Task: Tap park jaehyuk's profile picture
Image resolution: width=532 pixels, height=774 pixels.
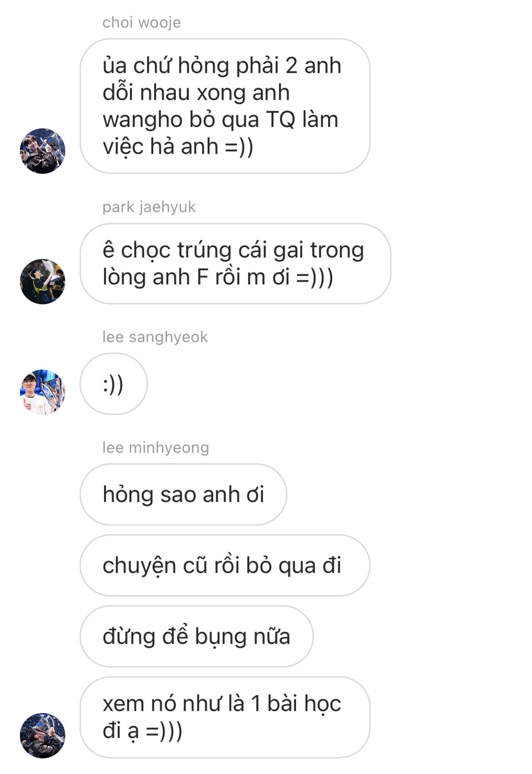Action: coord(43,282)
